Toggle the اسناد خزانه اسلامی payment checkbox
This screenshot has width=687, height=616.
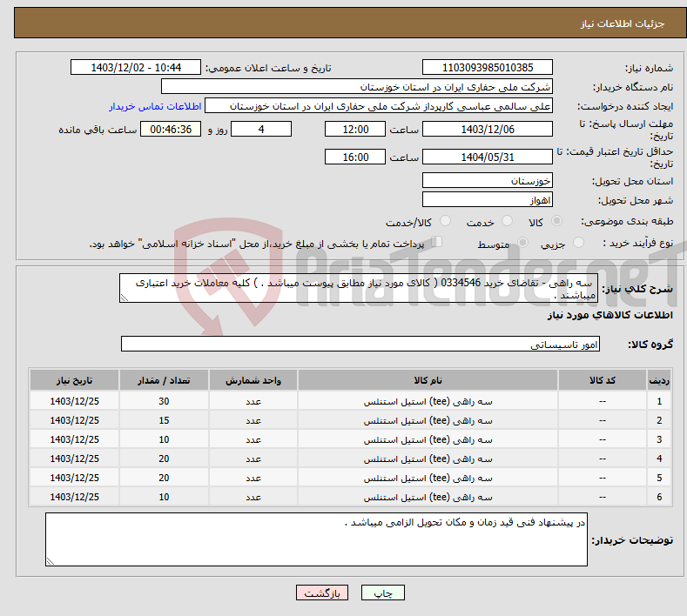(437, 243)
